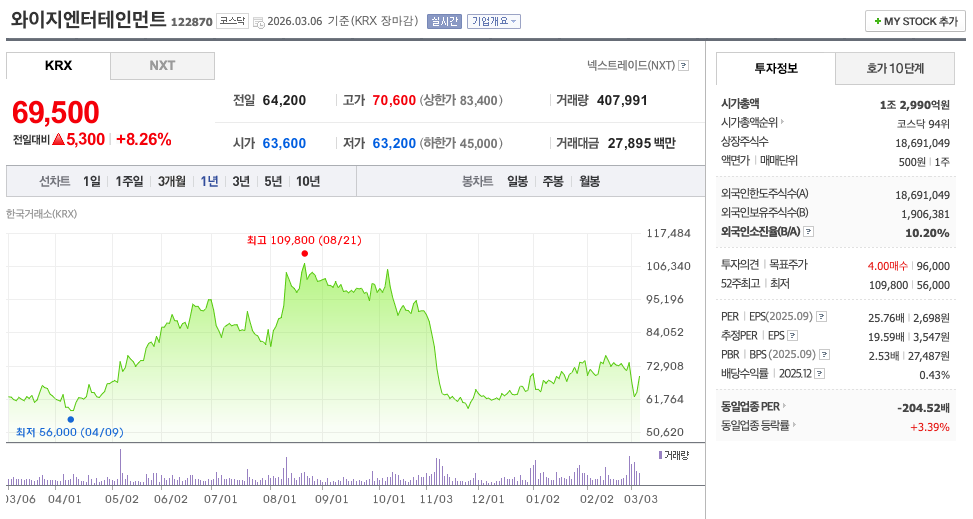
Task: Click the stock code 122870
Action: [x=192, y=22]
